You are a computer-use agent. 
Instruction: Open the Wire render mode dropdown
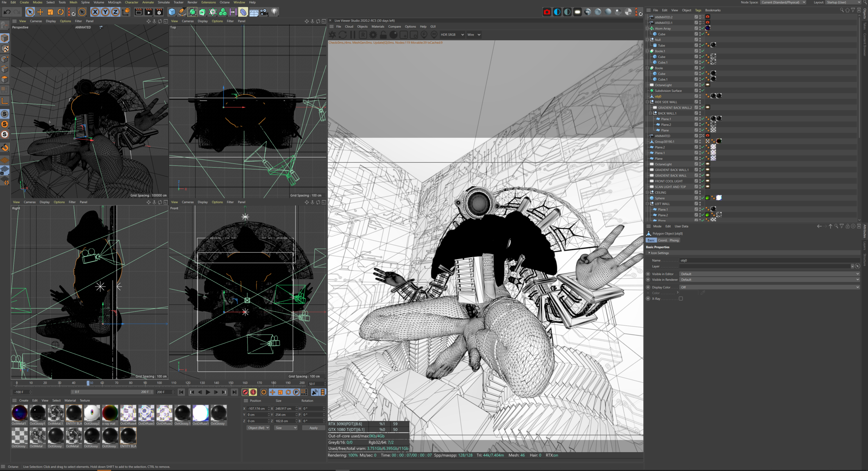tap(474, 35)
